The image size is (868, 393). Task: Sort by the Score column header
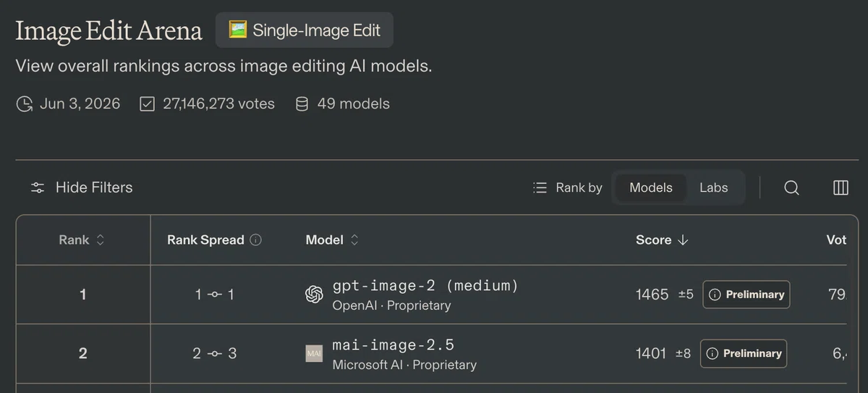[662, 240]
